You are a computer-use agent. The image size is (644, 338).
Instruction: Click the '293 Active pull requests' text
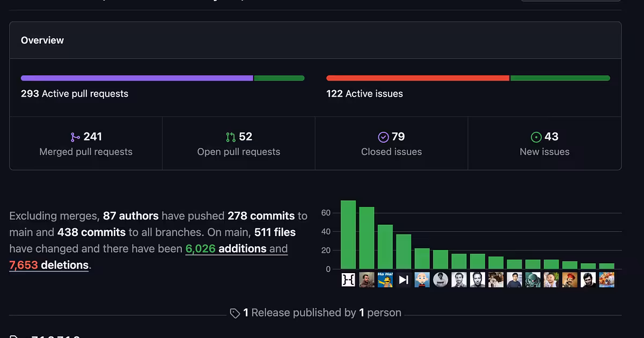click(x=75, y=93)
